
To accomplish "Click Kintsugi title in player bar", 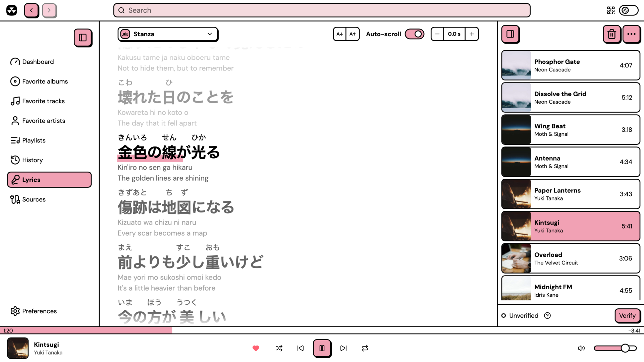I will click(46, 345).
